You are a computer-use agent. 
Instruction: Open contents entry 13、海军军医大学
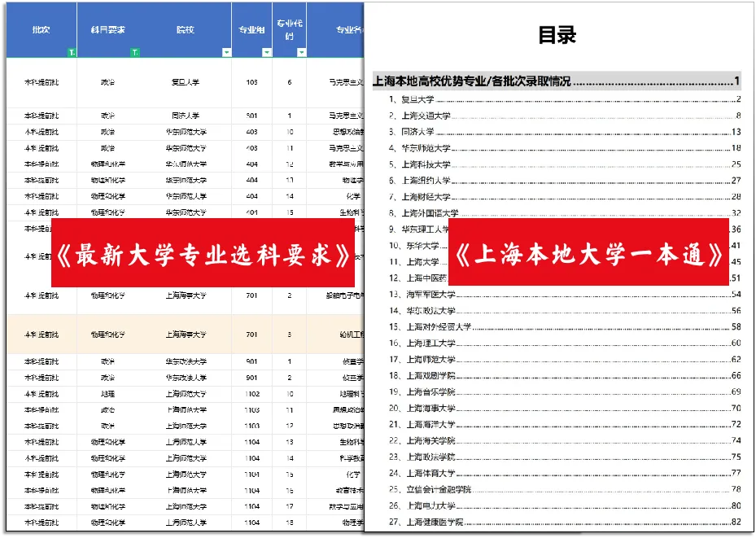(x=565, y=295)
